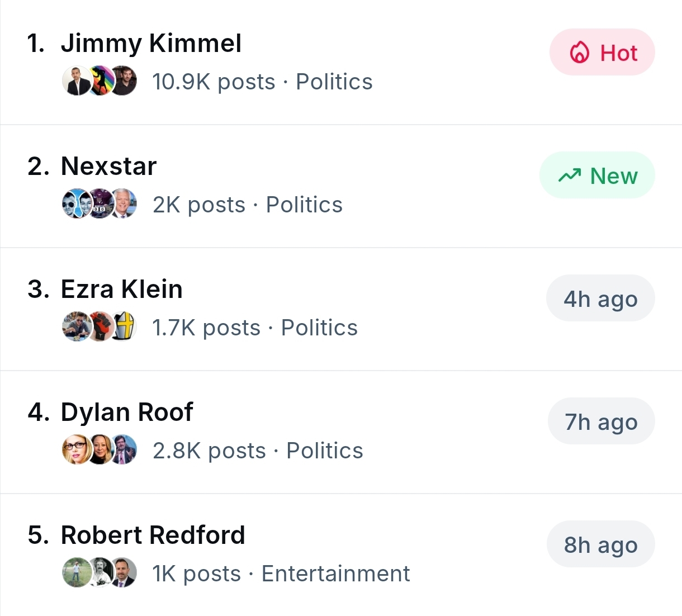682x616 pixels.
Task: Click the 7h ago badge
Action: [x=601, y=422]
